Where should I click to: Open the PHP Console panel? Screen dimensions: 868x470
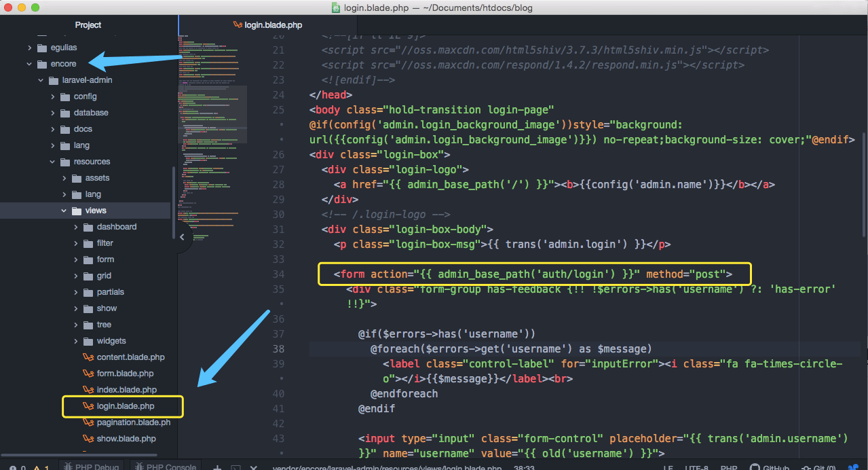pos(165,467)
